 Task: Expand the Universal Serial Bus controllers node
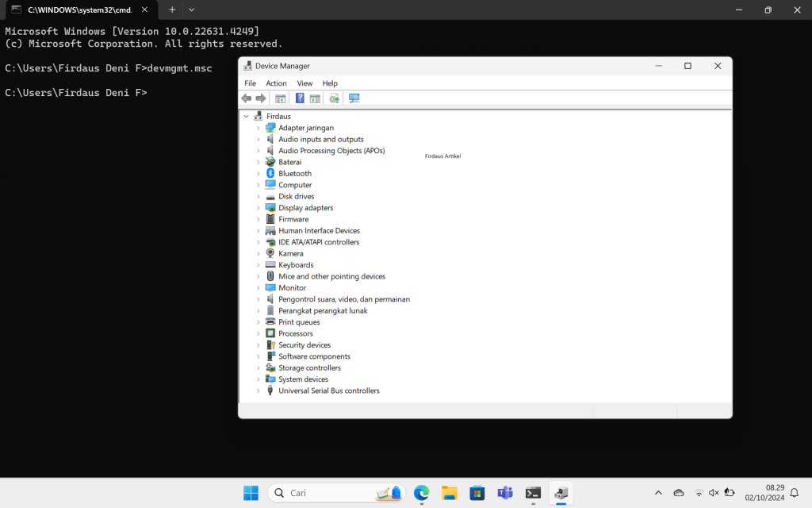click(258, 391)
